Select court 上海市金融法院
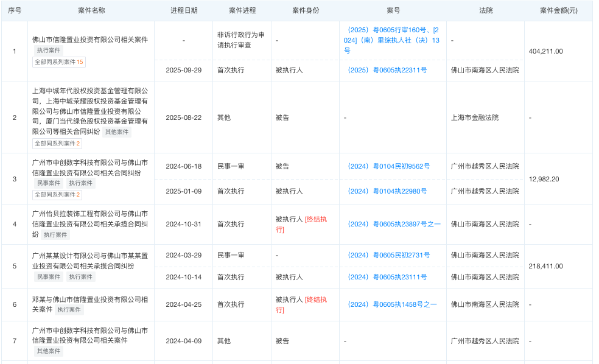This screenshot has width=599, height=364. click(474, 117)
